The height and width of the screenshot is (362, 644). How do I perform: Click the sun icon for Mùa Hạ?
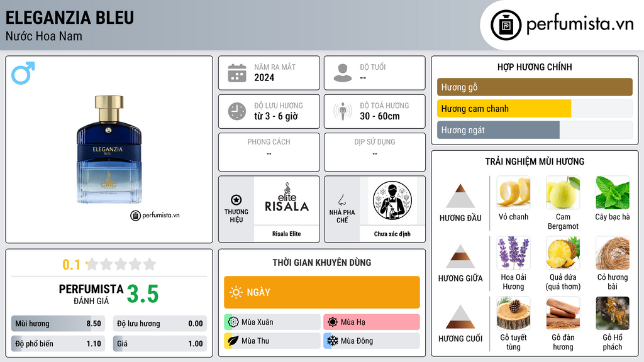point(333,322)
